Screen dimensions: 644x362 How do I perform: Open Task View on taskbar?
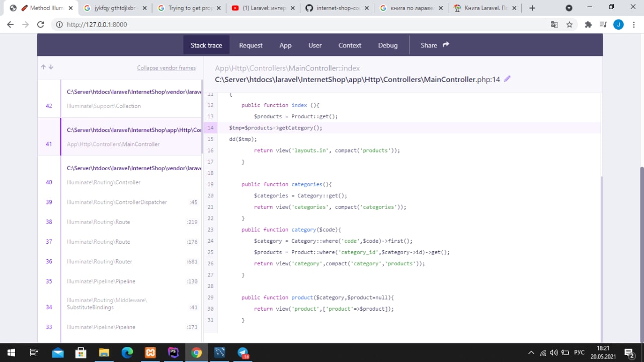34,352
